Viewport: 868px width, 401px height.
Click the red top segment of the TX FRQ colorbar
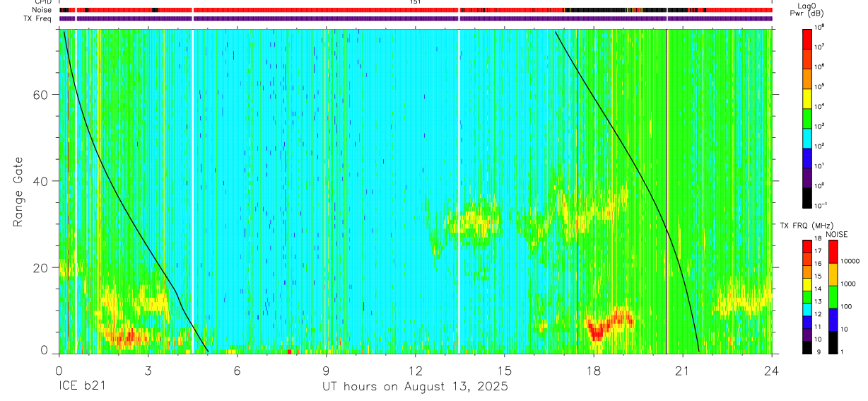(807, 246)
